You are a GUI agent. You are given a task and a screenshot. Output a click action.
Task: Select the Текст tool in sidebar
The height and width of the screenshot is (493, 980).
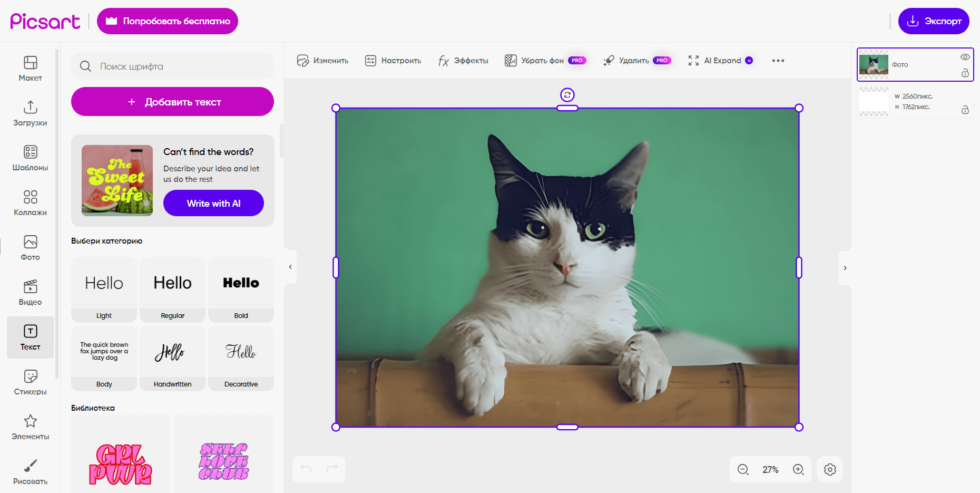coord(30,337)
